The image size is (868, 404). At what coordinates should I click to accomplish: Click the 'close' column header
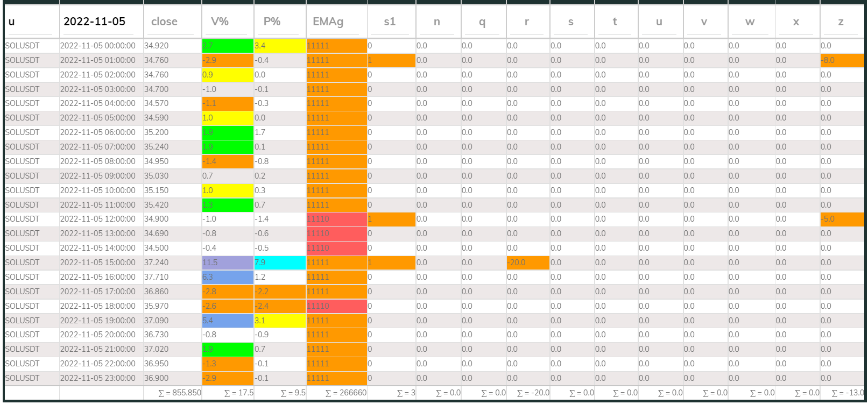pyautogui.click(x=164, y=22)
